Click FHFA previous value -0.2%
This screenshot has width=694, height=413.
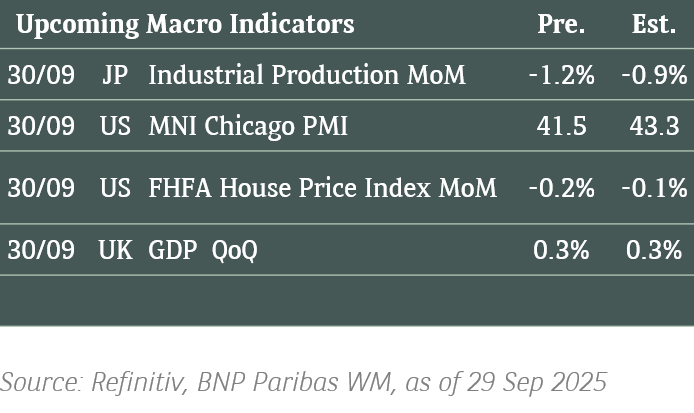[x=562, y=188]
